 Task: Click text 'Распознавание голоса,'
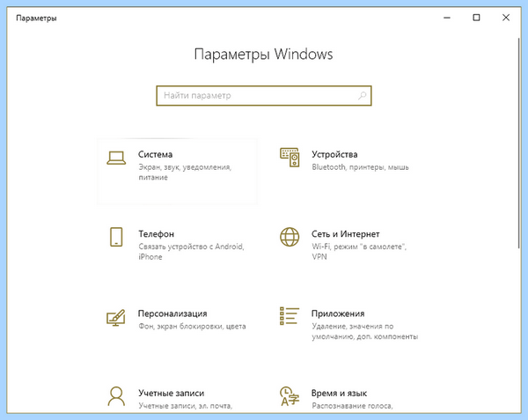point(352,406)
